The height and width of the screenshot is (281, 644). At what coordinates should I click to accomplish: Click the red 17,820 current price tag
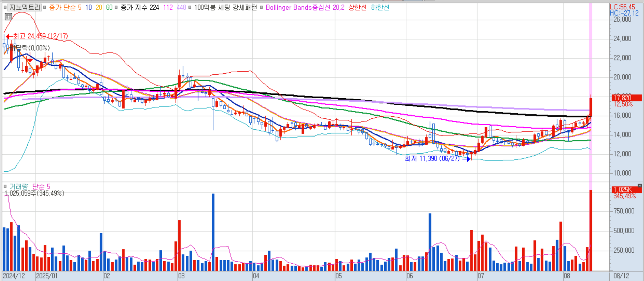click(627, 97)
